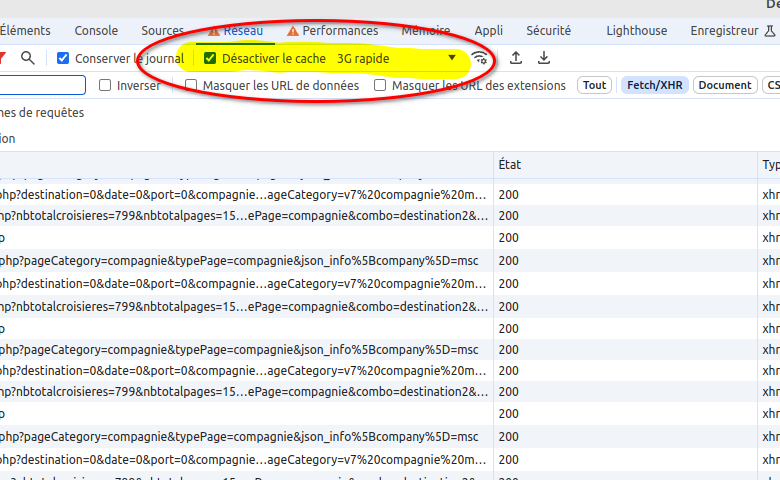Select the Tout filter button
The image size is (780, 480).
tap(595, 86)
